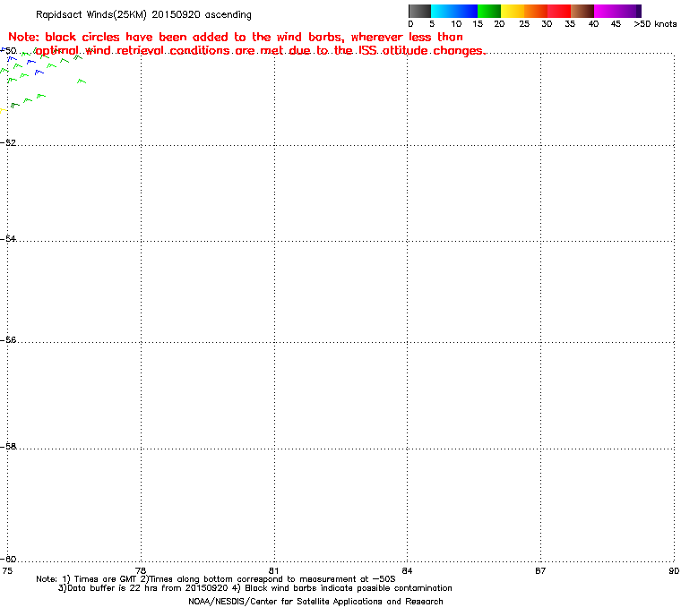Click the red 'optimal wind retrieval conditions' line
This screenshot has height=616, width=681.
click(260, 51)
